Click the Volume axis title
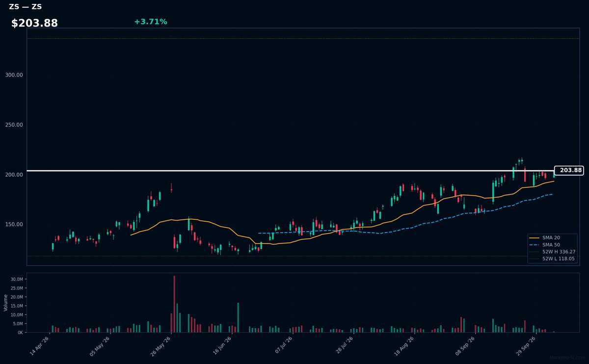The height and width of the screenshot is (364, 589). (x=6, y=303)
